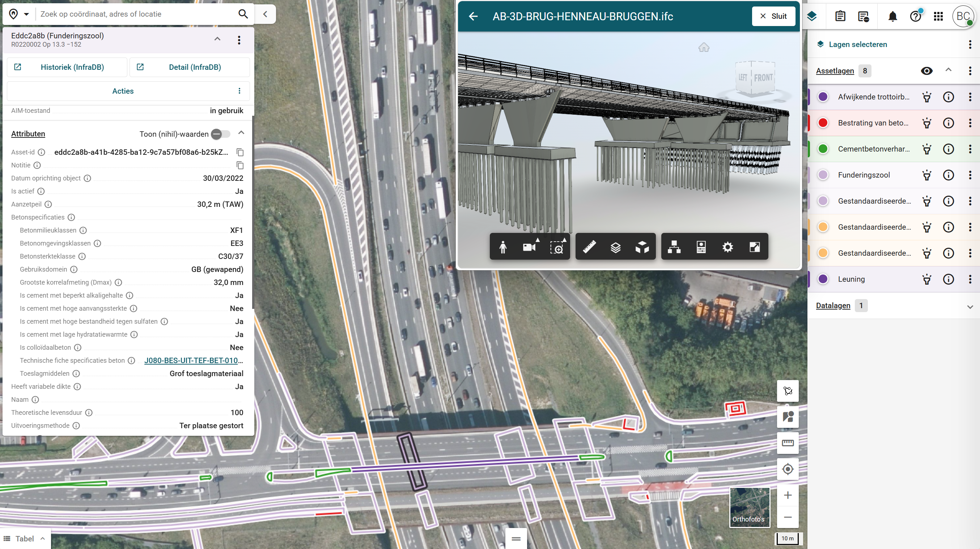Toggle the Toon (nihil)-waarden switch

221,134
